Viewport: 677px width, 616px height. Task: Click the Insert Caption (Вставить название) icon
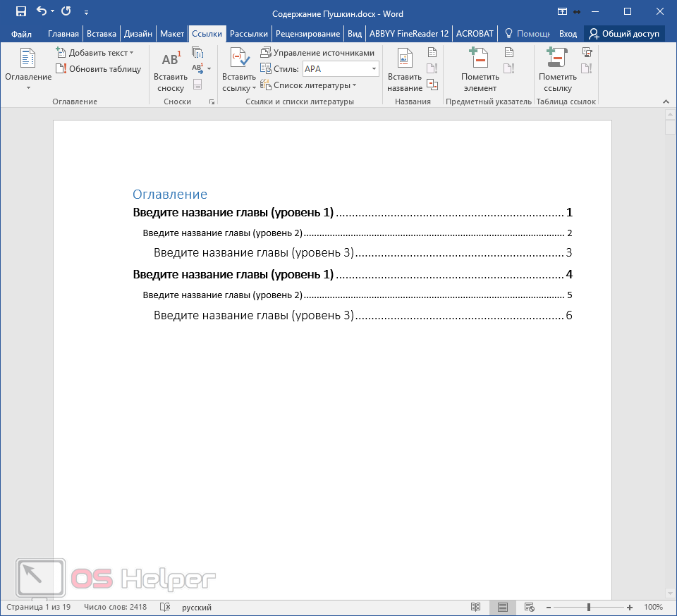pyautogui.click(x=405, y=59)
